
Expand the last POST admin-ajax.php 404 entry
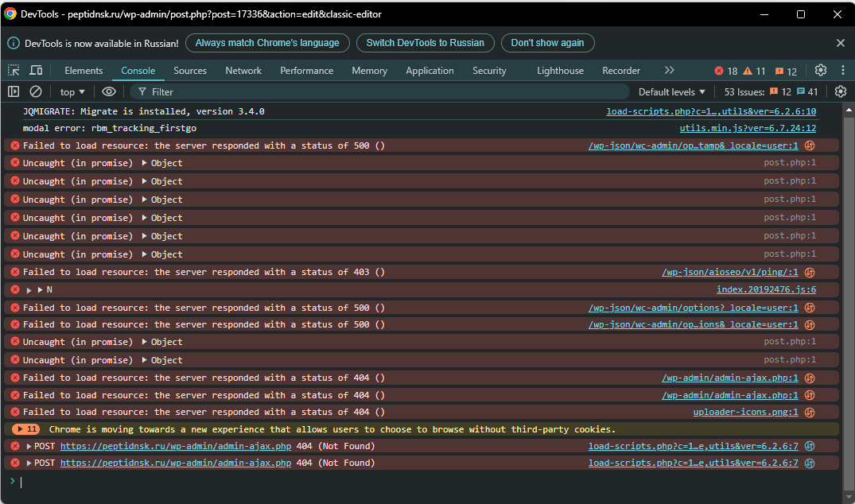(29, 463)
